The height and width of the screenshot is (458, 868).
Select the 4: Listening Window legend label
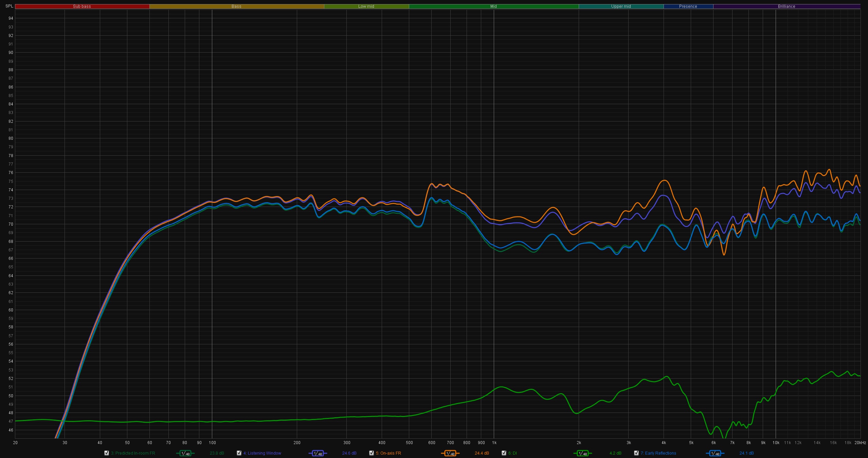point(262,453)
